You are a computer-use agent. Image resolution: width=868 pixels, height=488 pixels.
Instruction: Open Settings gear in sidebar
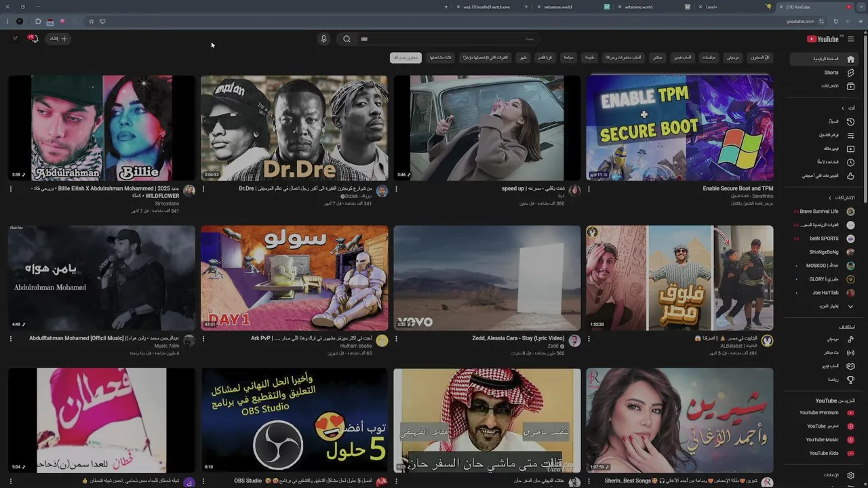pyautogui.click(x=850, y=475)
